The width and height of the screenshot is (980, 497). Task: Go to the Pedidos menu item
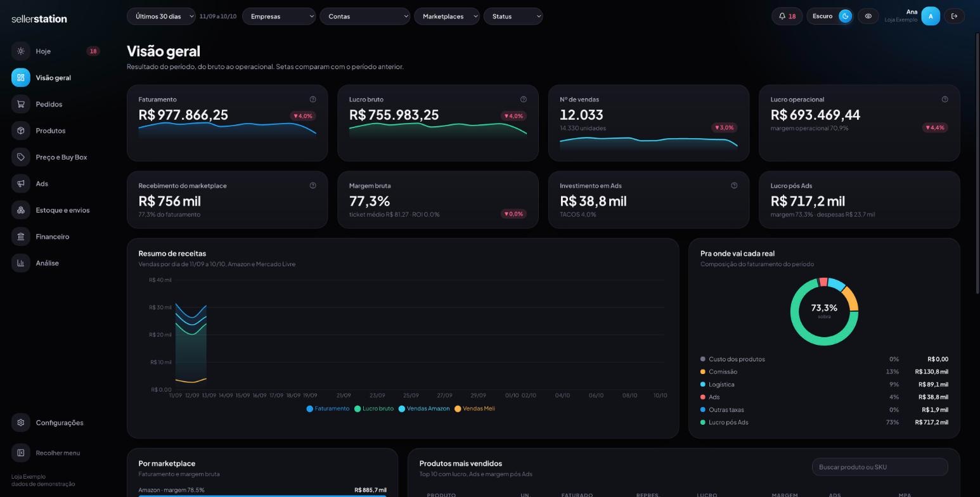pos(49,105)
